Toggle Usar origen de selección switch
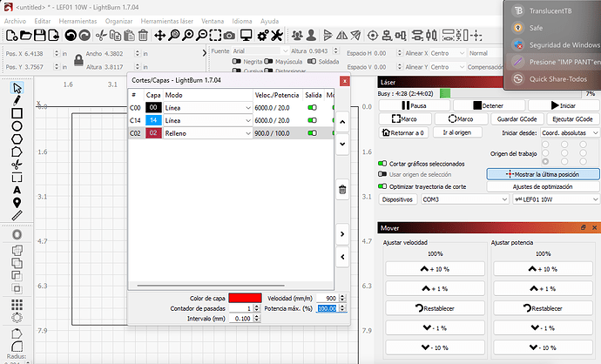This screenshot has height=364, width=601. [382, 174]
